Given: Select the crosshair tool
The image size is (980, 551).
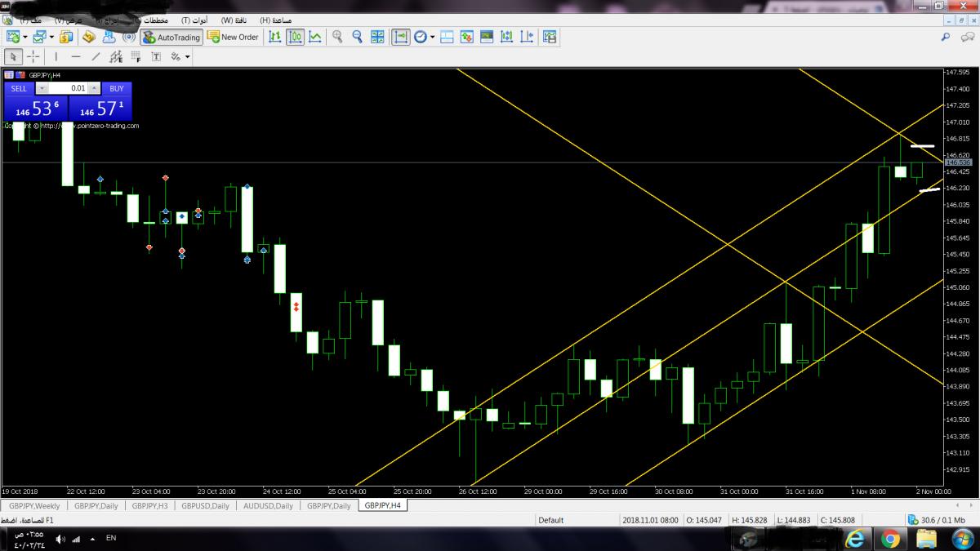Looking at the screenshot, I should (x=33, y=57).
